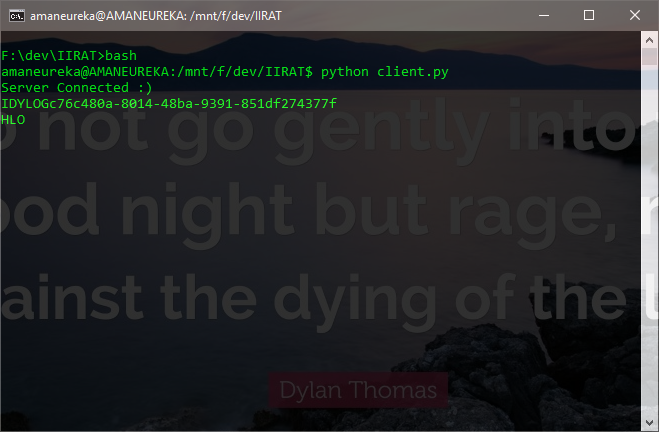Click the HLO output line
Screen dimensions: 659x432
[13, 120]
